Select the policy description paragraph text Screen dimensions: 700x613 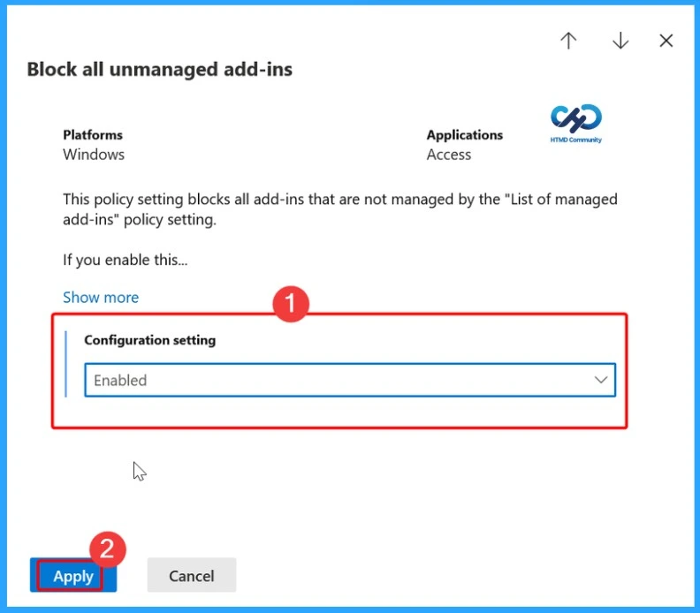click(339, 209)
